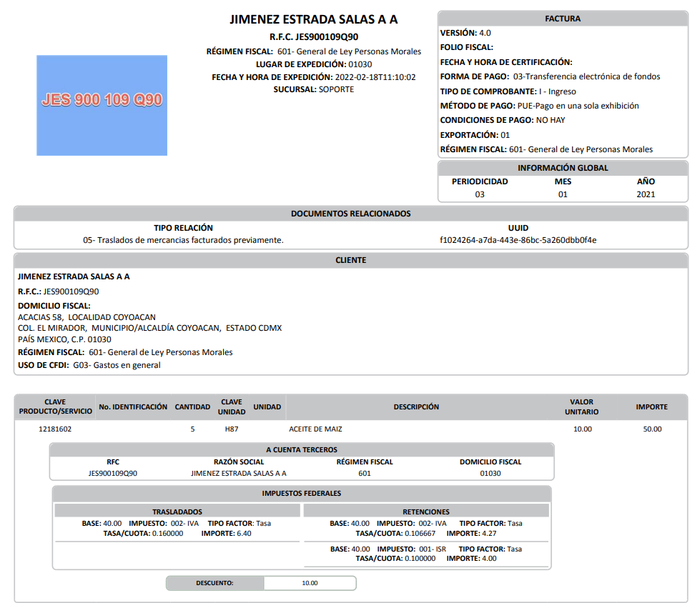
Task: Click IMPUESTO: 001- ISR retention entry
Action: (x=412, y=549)
